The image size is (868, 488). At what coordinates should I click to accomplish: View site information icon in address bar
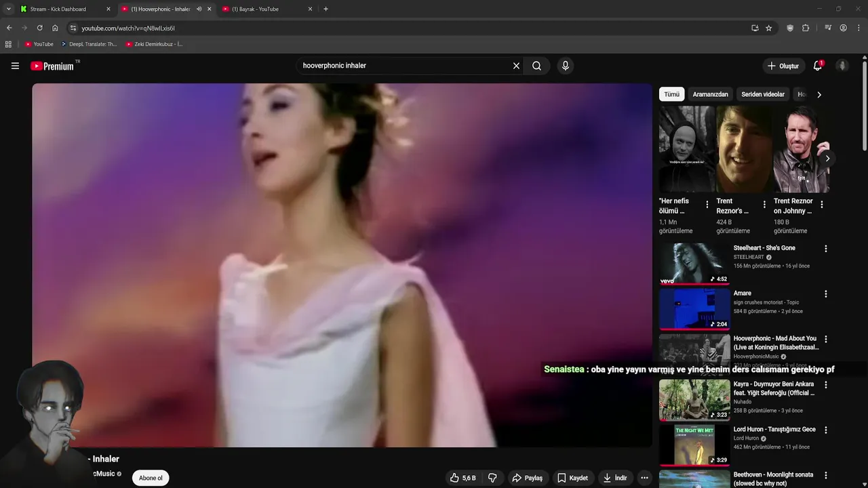73,28
